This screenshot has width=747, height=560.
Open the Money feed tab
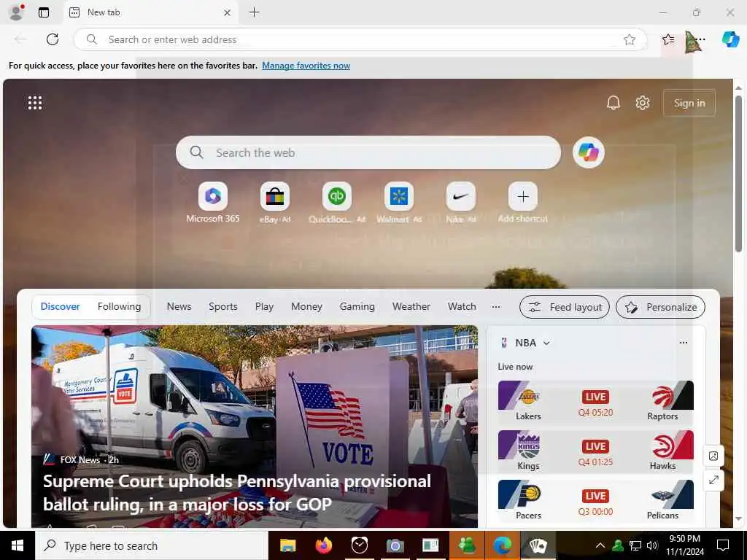click(x=307, y=307)
